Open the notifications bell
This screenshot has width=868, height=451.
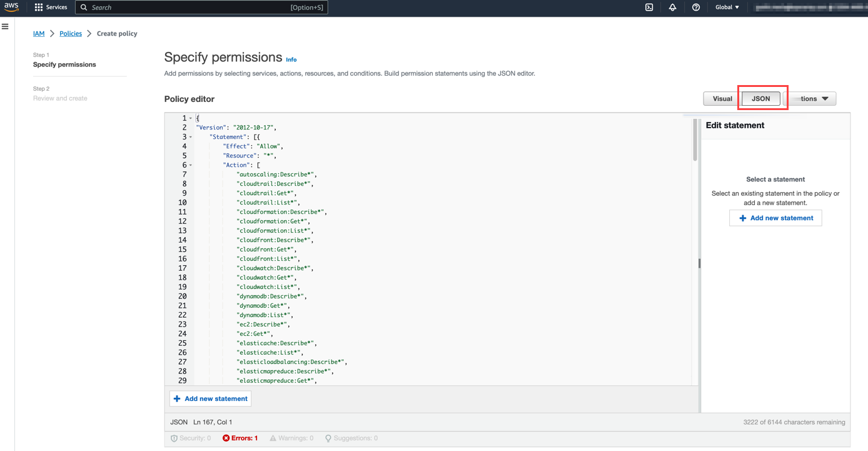click(x=672, y=8)
